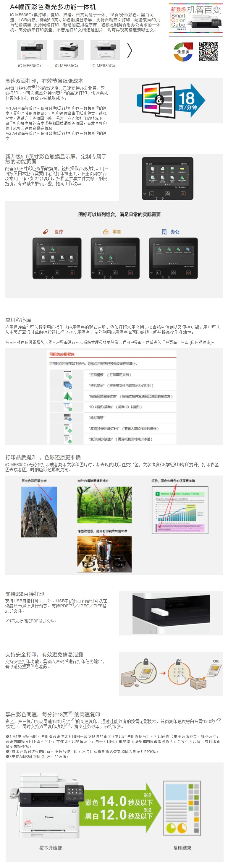Click the 扫描到预设接收方 application icon
228x868 pixels.
click(67, 396)
